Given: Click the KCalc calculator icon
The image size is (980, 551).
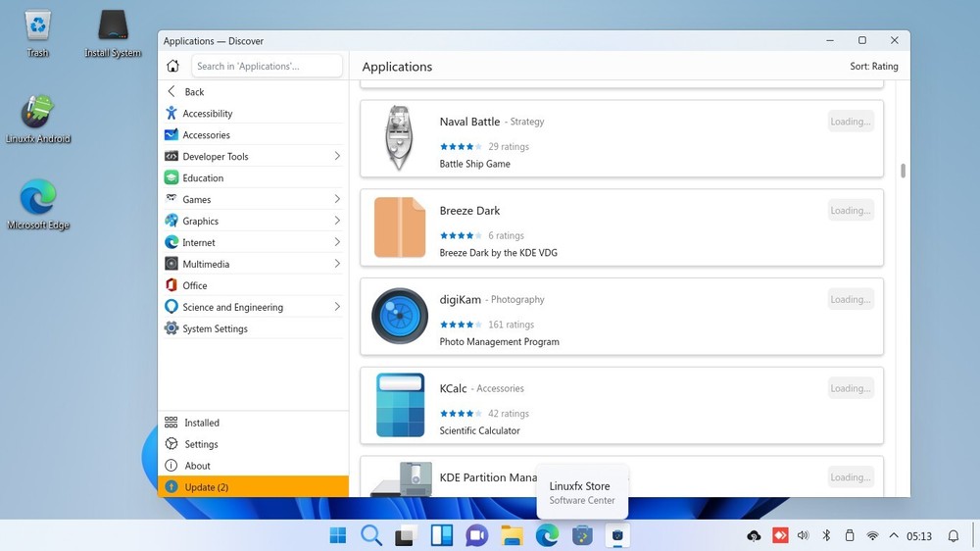Looking at the screenshot, I should point(400,404).
